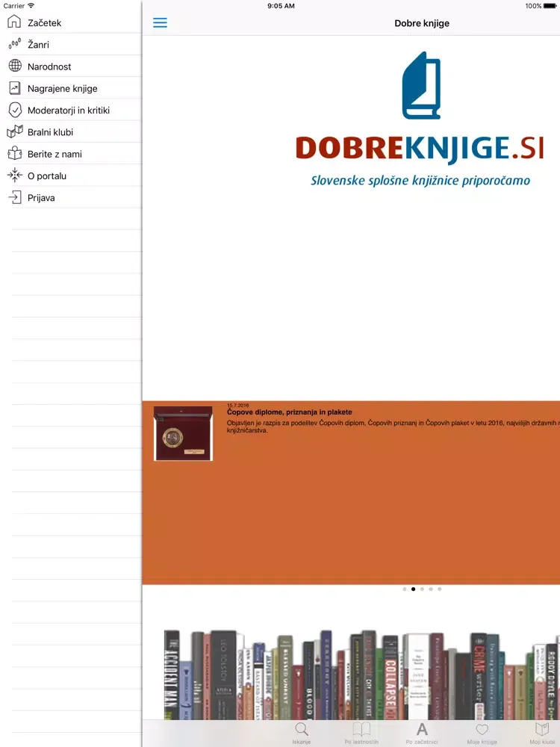Tap the heart icon Moje knjige
This screenshot has height=747, width=560.
click(482, 729)
